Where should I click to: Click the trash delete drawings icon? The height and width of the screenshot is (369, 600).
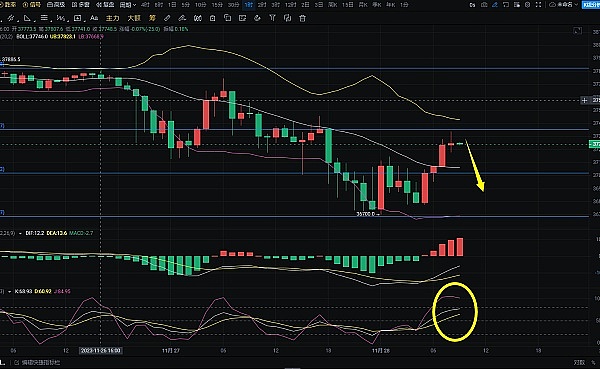302,18
